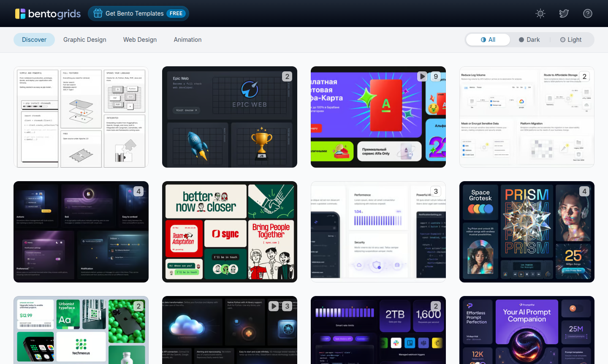Click the play icon on the Alfa card thumbnail

click(x=422, y=76)
